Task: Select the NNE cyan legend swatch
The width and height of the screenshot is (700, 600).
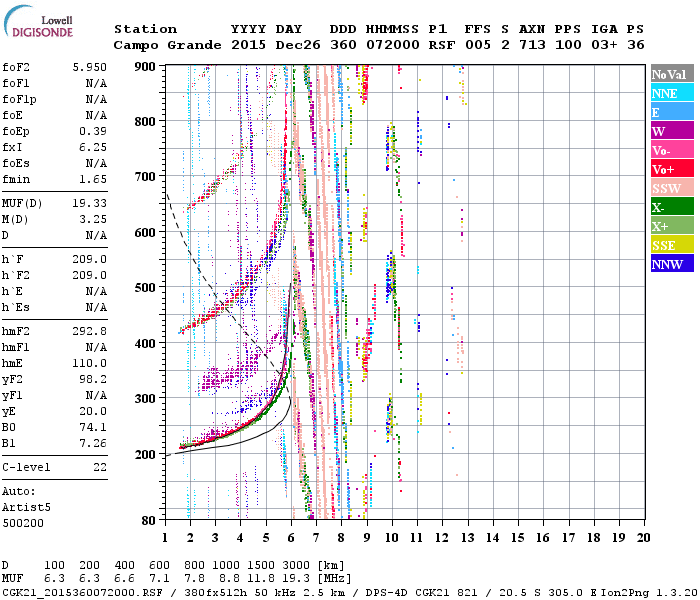Action: (x=672, y=93)
